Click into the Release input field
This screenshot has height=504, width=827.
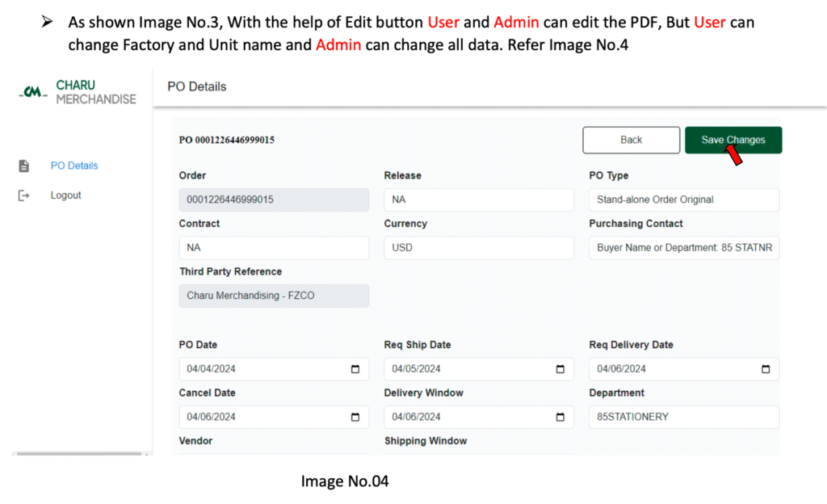tap(478, 199)
